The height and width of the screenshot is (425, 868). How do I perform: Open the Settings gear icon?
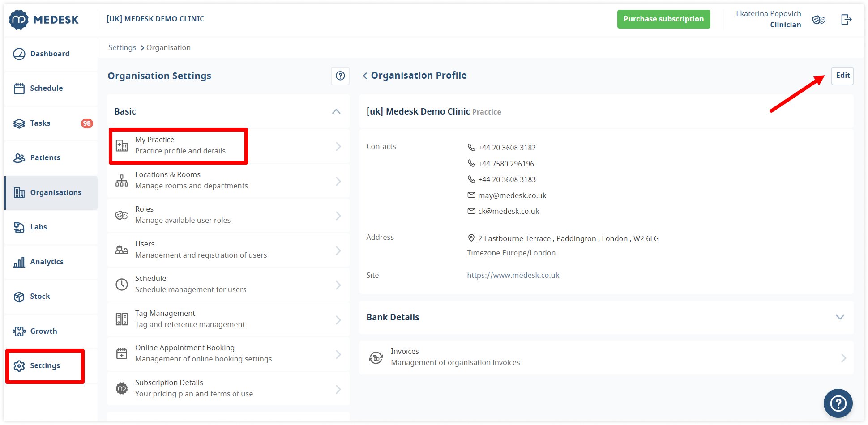click(x=19, y=366)
